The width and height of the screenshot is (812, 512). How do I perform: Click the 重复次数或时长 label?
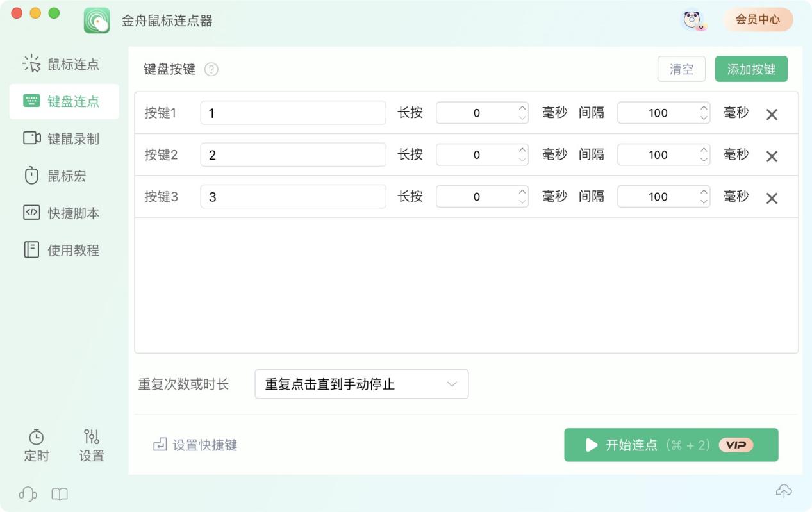coord(183,384)
